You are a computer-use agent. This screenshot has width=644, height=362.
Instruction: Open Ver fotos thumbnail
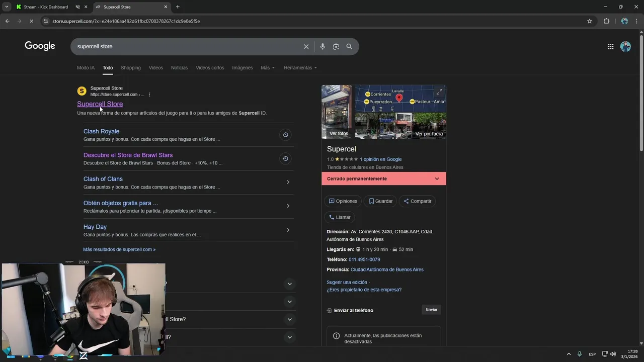pos(337,112)
